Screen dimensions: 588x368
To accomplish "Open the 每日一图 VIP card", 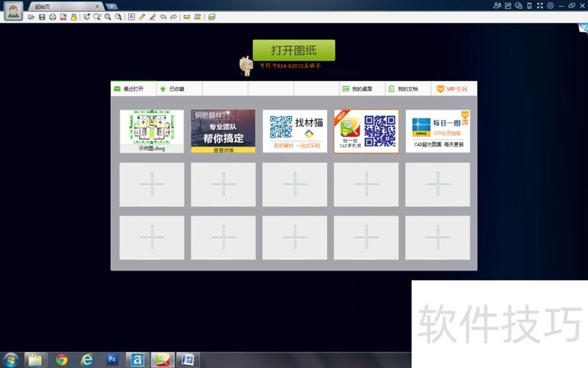I will (x=437, y=131).
